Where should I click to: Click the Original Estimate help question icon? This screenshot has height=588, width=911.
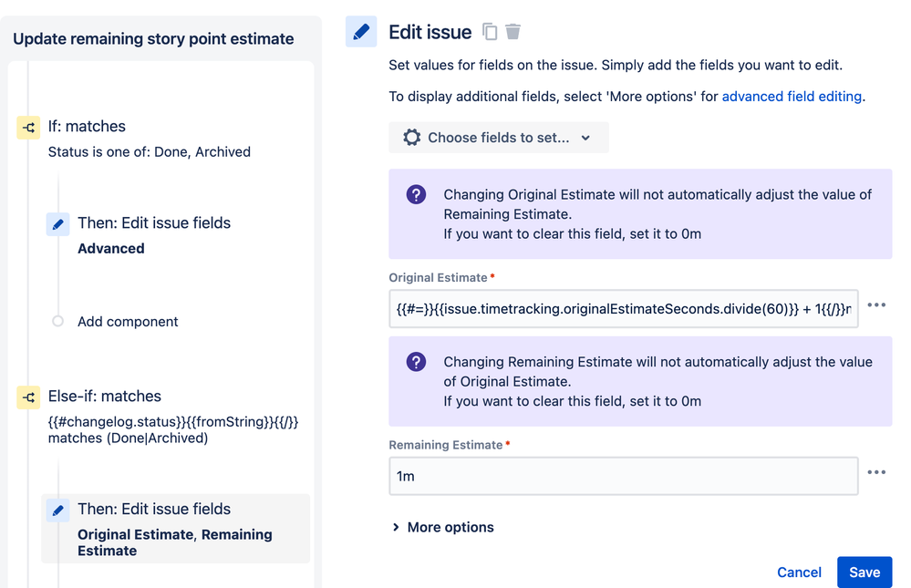[x=416, y=194]
